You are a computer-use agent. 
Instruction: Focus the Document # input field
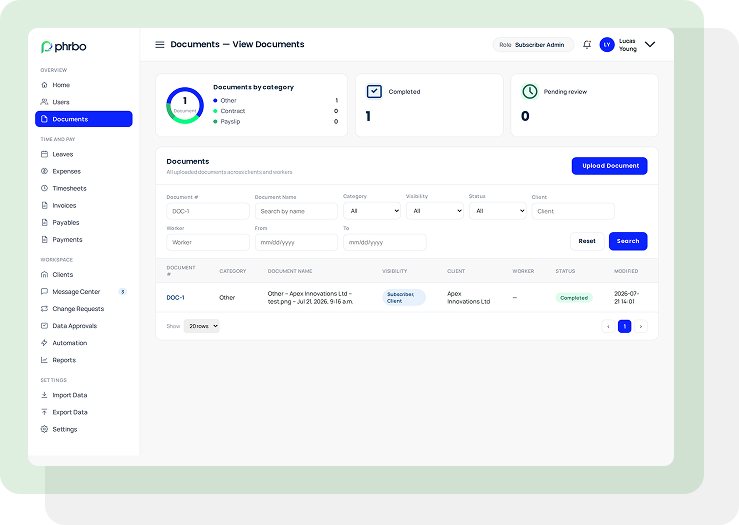click(208, 211)
